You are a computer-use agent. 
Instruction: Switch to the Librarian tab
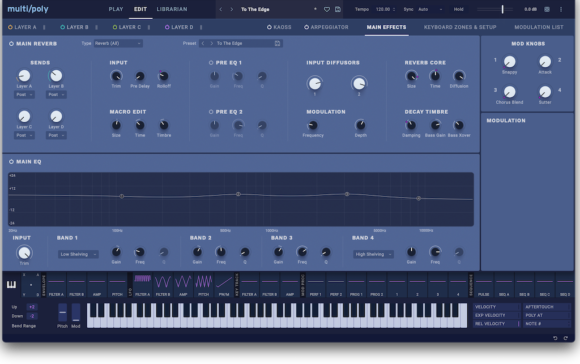coord(172,9)
